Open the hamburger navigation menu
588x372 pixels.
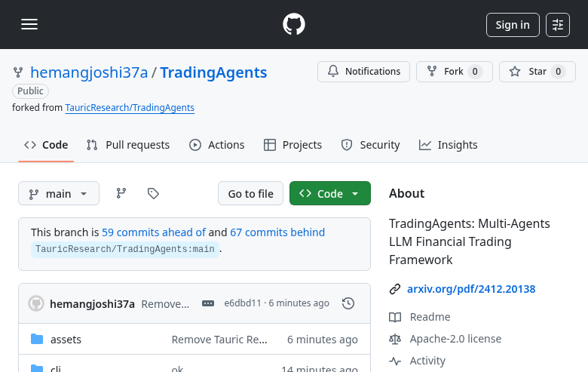point(29,25)
